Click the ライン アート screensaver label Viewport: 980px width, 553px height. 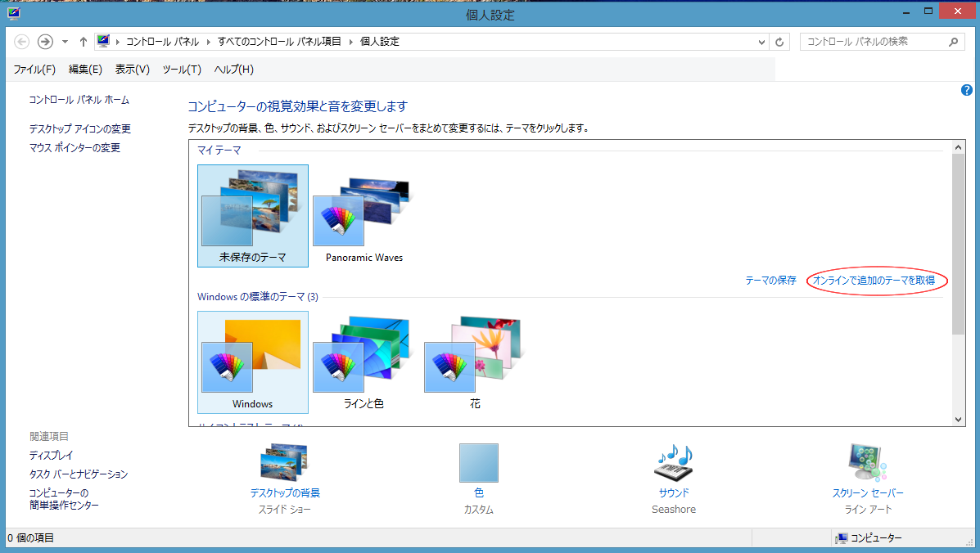pos(868,510)
